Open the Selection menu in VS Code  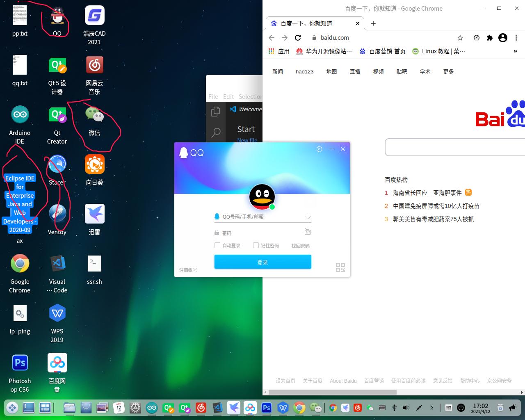251,97
